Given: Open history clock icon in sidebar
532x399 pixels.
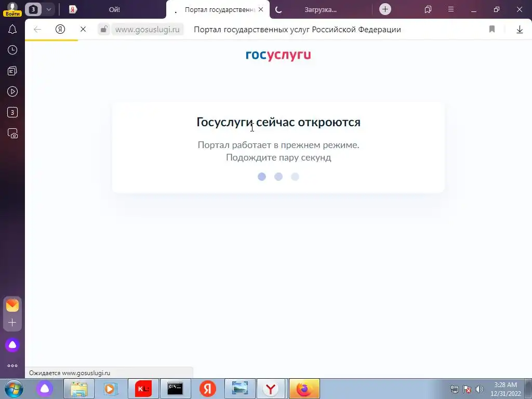Looking at the screenshot, I should point(12,50).
